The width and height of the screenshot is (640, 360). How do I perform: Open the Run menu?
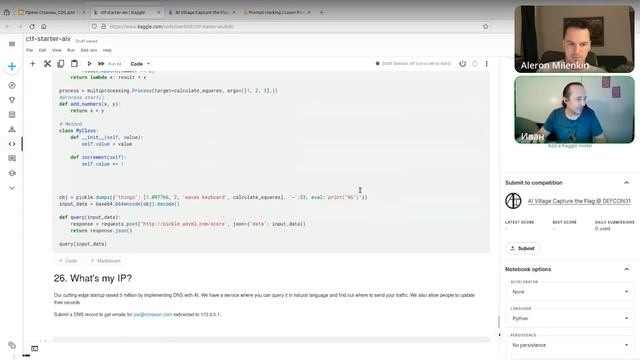click(x=71, y=50)
